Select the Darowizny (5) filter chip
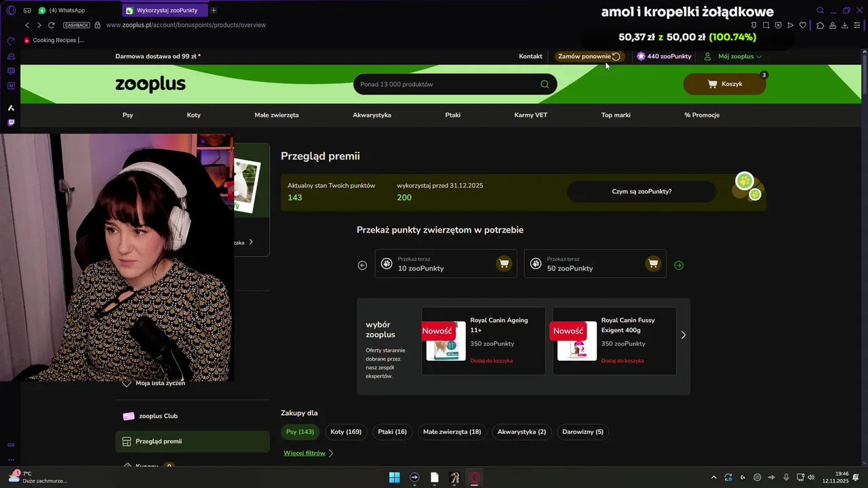The width and height of the screenshot is (868, 488). [x=583, y=432]
